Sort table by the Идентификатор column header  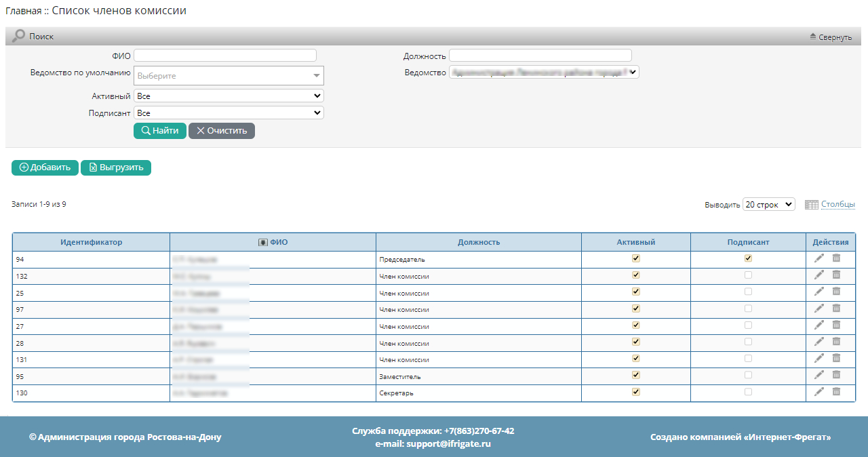[x=91, y=242]
